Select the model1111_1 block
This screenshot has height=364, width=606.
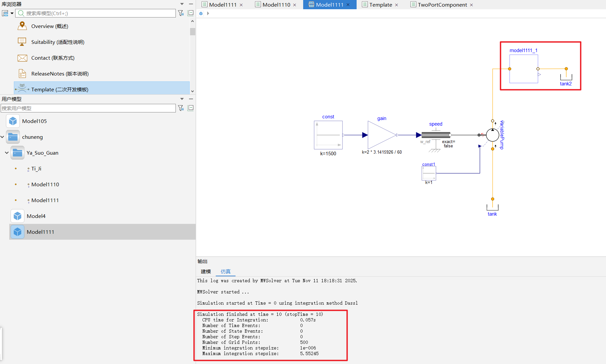(x=524, y=69)
